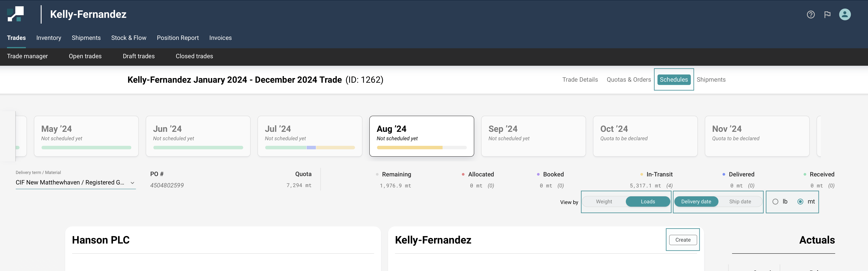Select the Jul '24 month card

click(x=310, y=136)
